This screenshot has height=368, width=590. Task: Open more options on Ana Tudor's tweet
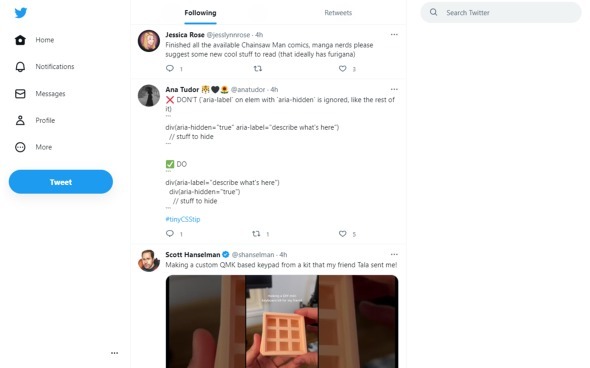tap(394, 90)
